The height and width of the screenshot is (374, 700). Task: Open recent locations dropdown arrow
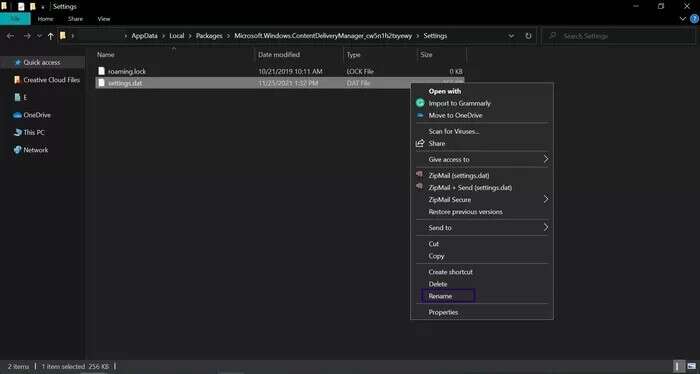[x=39, y=36]
